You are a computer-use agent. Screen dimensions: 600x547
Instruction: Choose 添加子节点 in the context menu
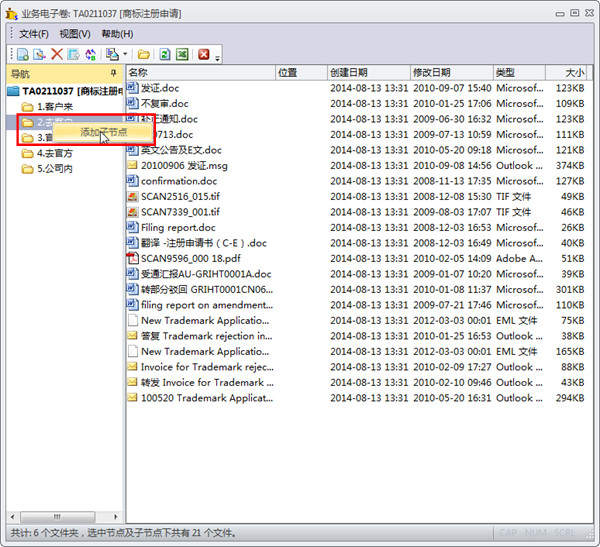(x=103, y=132)
